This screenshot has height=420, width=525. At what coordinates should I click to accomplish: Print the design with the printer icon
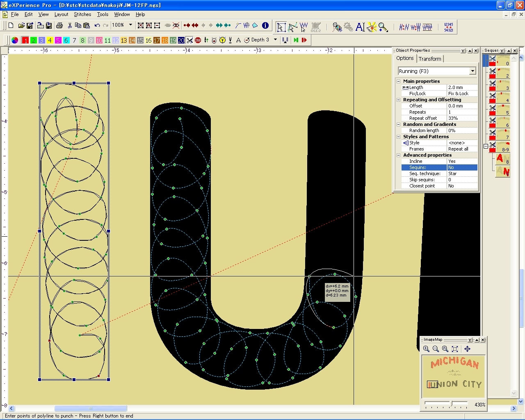point(59,25)
